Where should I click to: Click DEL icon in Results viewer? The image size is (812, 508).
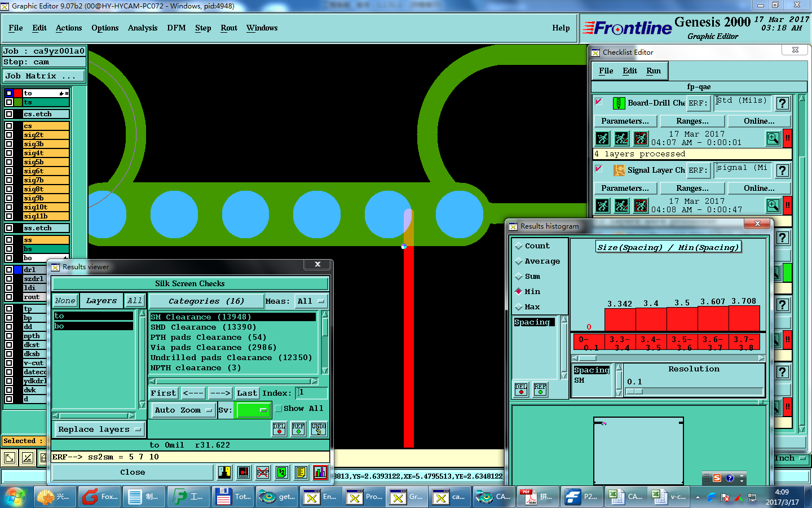click(279, 429)
